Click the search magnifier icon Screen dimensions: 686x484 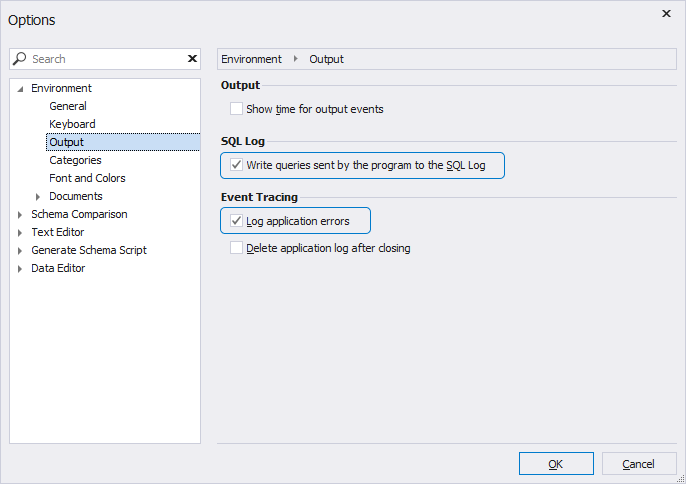click(19, 59)
